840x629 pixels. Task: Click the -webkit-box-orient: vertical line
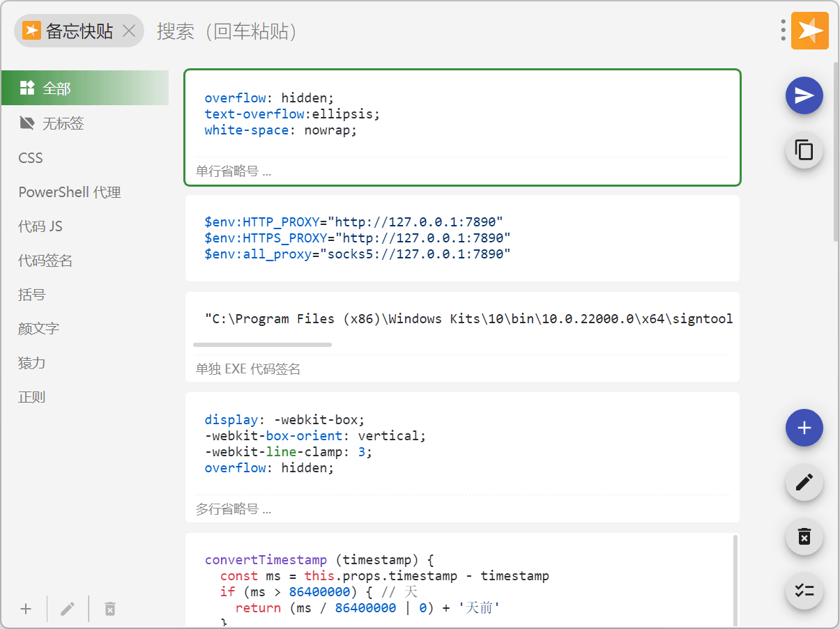(315, 436)
